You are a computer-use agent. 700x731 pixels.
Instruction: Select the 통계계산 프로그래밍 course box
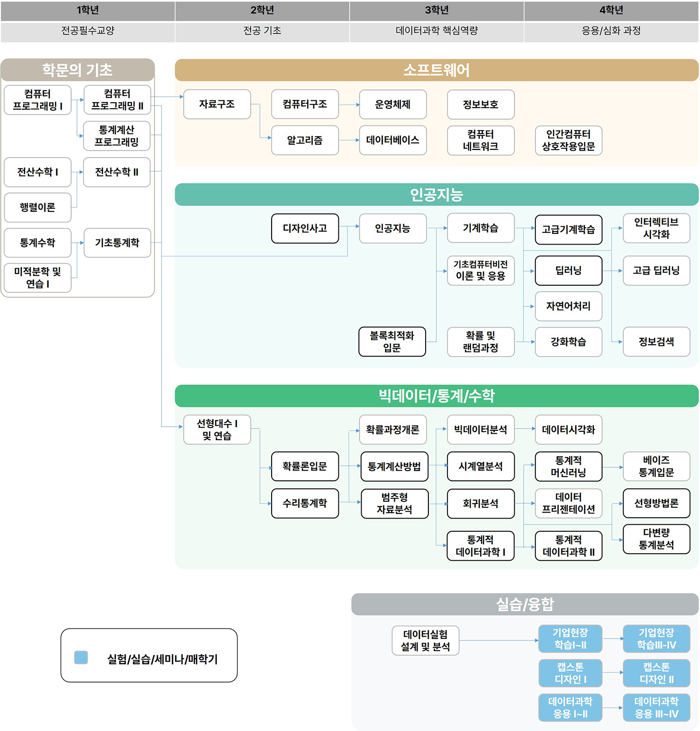[x=117, y=136]
